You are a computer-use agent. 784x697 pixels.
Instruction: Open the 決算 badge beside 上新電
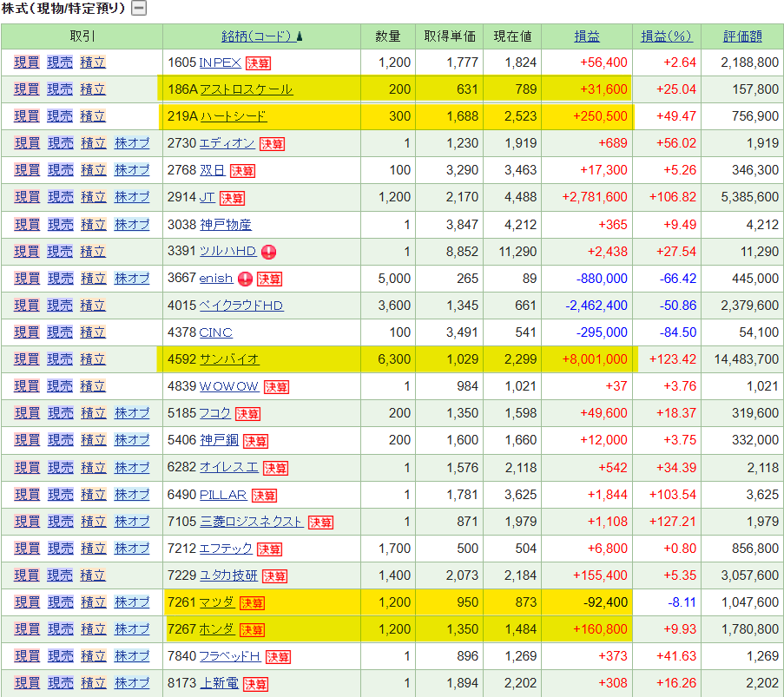[255, 684]
